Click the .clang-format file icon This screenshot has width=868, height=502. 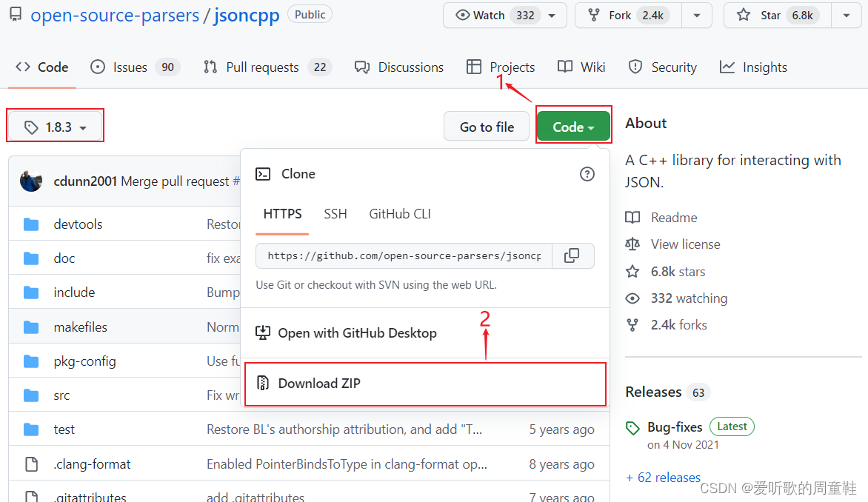(x=32, y=463)
